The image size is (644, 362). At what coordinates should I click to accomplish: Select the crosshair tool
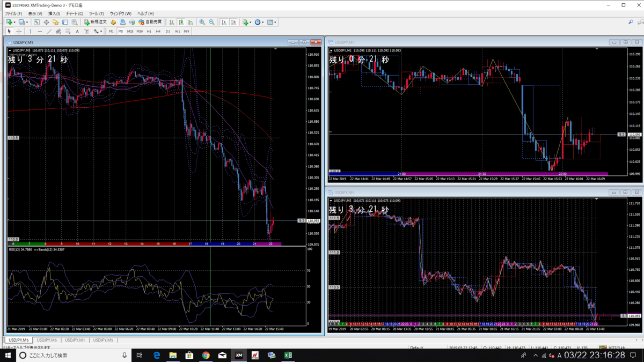pyautogui.click(x=19, y=31)
